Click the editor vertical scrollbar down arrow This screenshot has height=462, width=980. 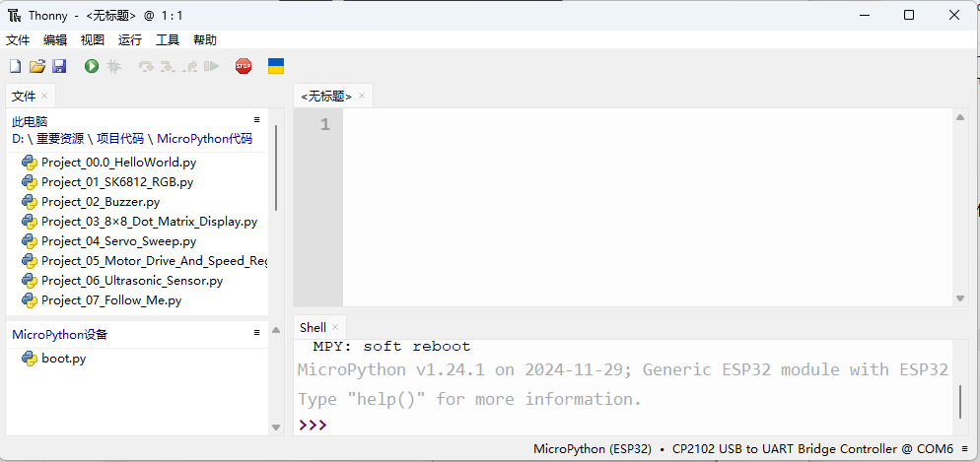point(960,299)
